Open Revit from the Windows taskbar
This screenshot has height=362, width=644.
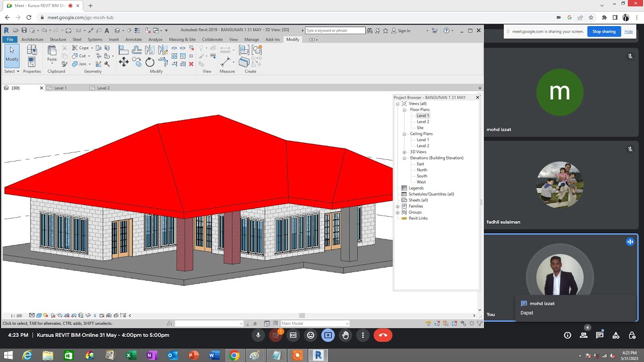click(x=318, y=355)
